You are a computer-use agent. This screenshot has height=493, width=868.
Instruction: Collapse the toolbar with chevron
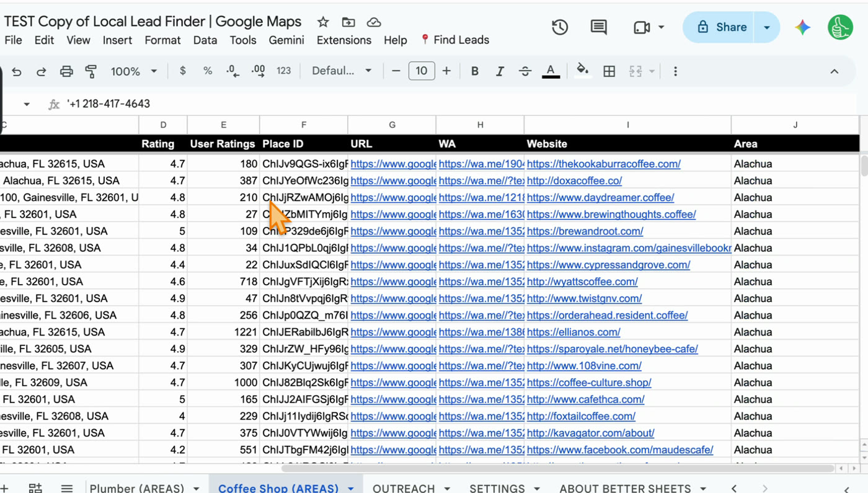pos(835,71)
